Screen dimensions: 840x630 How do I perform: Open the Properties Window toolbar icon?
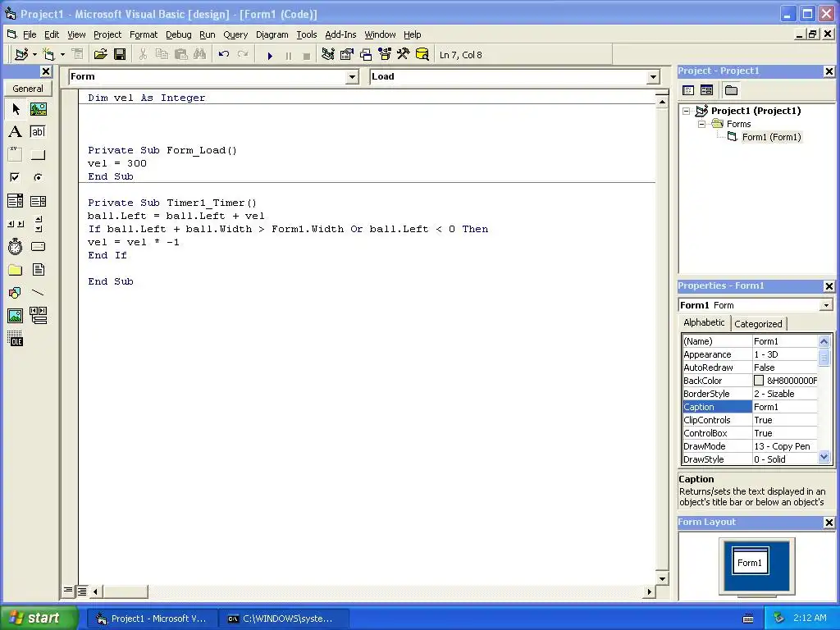click(x=347, y=55)
